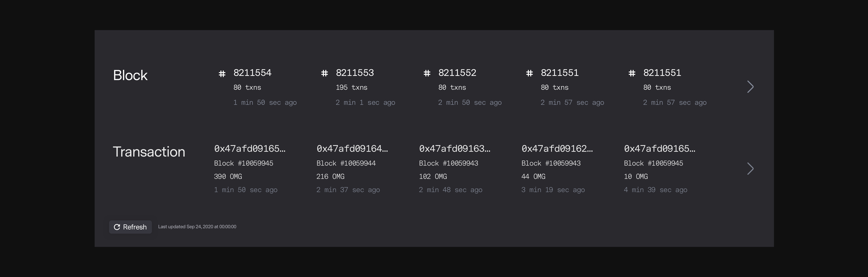Viewport: 868px width, 277px height.
Task: Click the hash icon beside block 8211554
Action: click(222, 73)
